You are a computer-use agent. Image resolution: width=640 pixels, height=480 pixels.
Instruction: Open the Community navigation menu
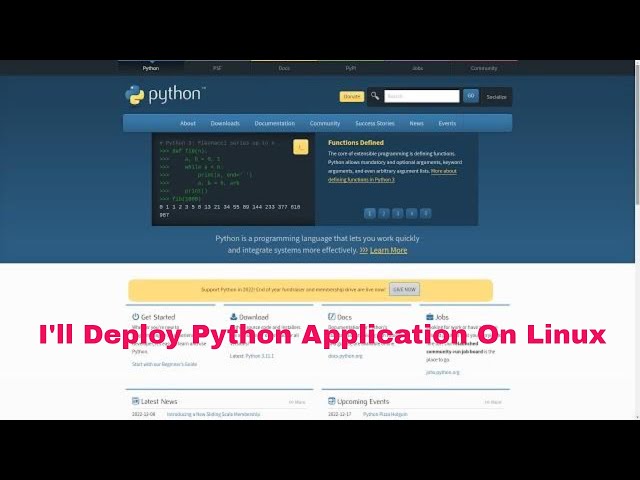point(324,123)
